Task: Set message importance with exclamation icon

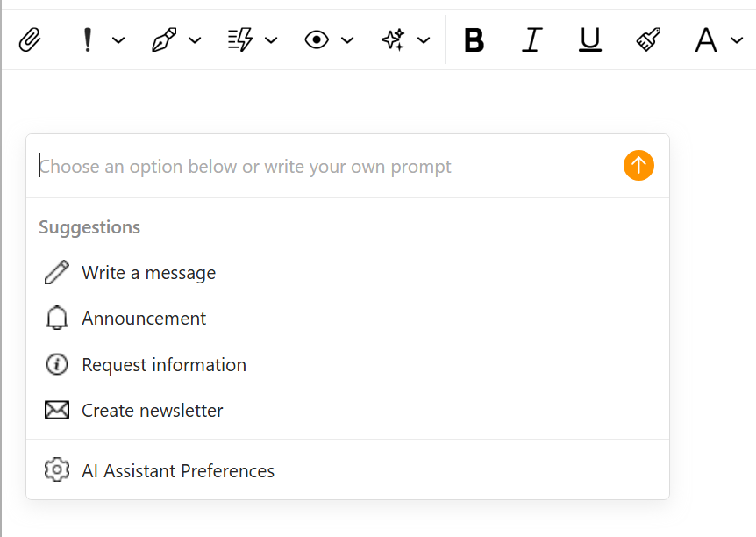Action: [x=88, y=39]
